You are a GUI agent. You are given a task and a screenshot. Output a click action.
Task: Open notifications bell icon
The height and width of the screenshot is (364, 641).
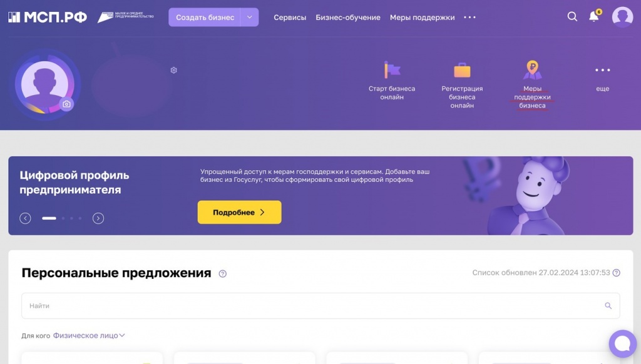pos(594,16)
